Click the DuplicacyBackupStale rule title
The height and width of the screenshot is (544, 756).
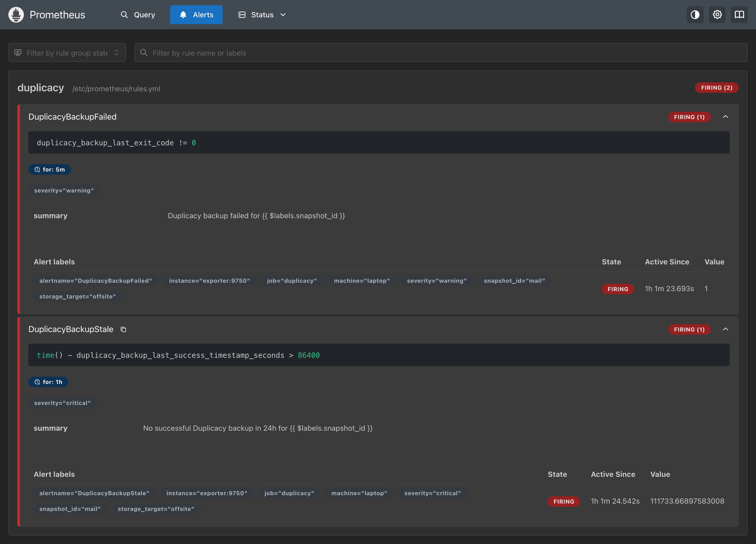(71, 329)
